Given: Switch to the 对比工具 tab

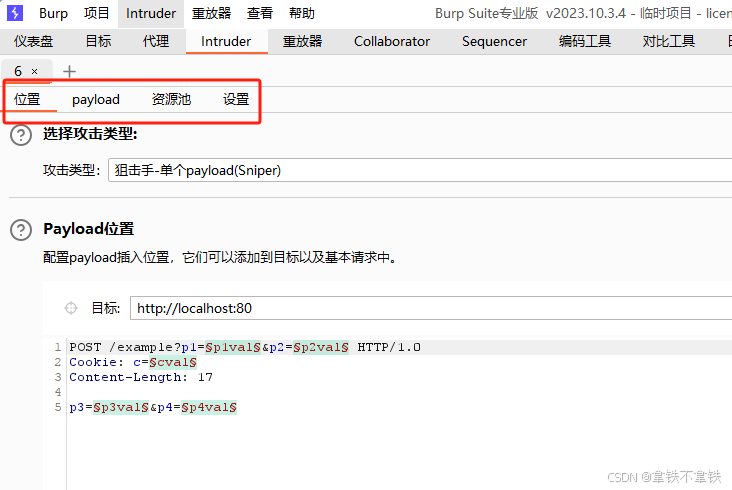Looking at the screenshot, I should [x=669, y=41].
